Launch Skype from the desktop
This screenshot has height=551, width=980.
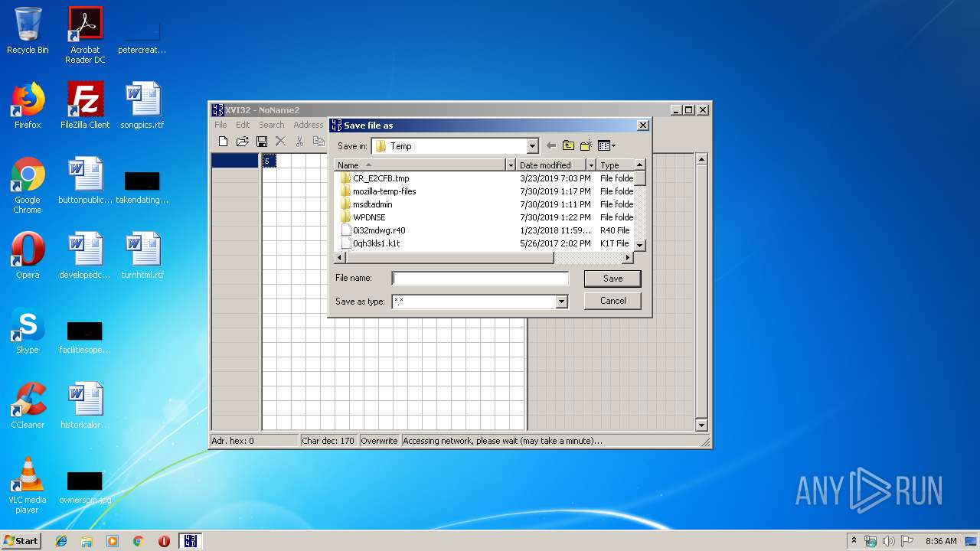(28, 331)
